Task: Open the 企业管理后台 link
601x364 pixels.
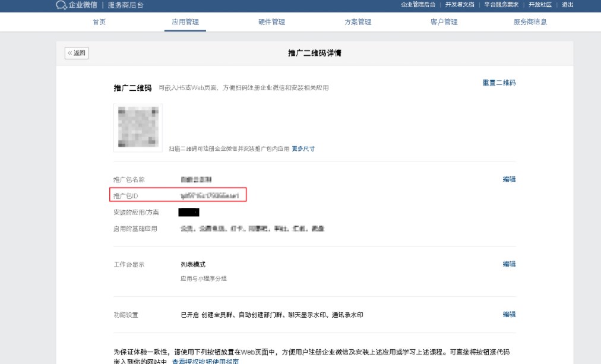Action: (418, 5)
